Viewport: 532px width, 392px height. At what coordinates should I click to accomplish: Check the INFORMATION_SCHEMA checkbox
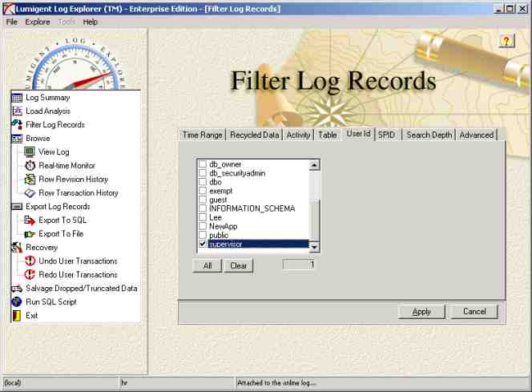(x=203, y=208)
